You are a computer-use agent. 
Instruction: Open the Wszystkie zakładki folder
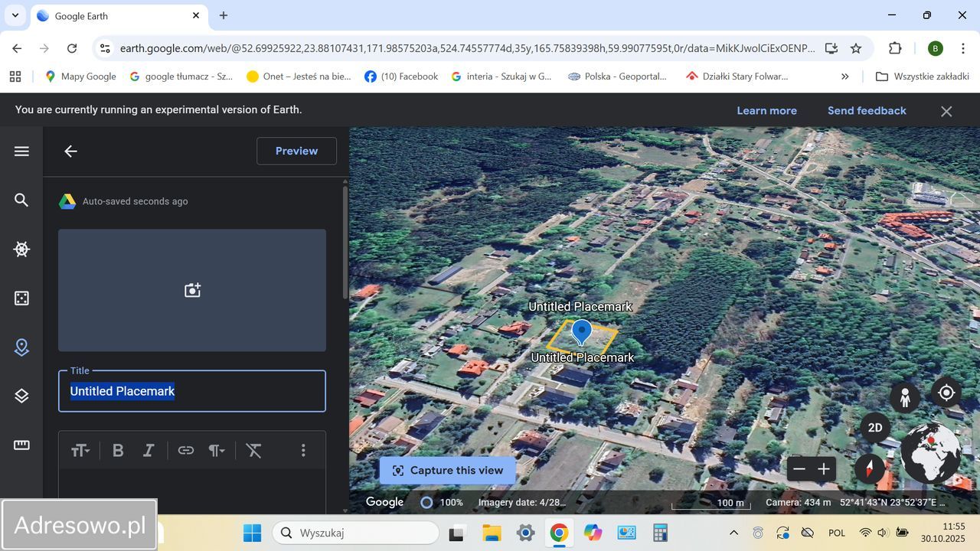tap(923, 77)
